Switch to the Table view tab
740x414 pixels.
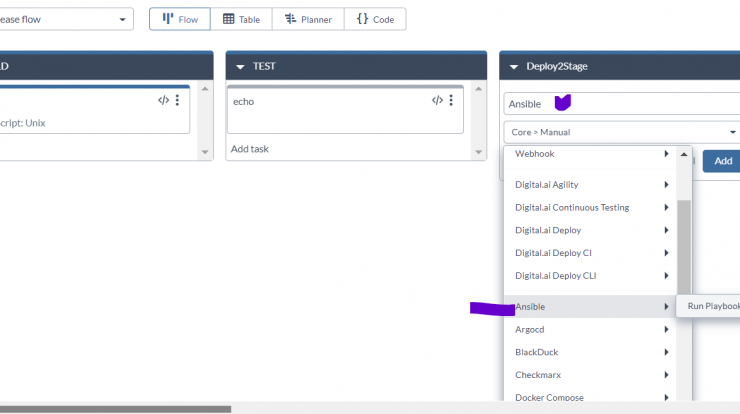pyautogui.click(x=241, y=19)
